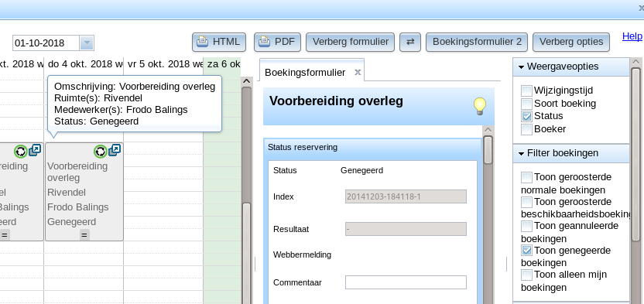Collapse the Weergaveopties section
This screenshot has height=304, width=644.
tap(571, 67)
